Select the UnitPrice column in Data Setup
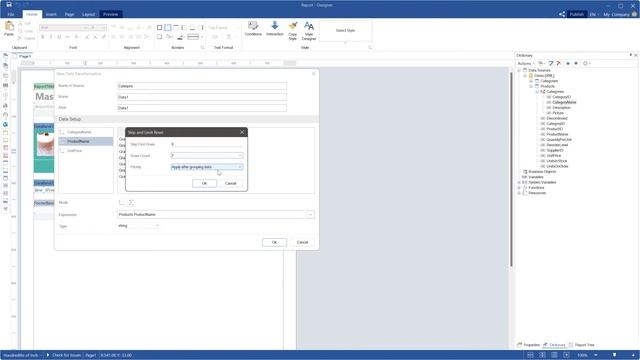Screen dimensions: 640x360 click(x=86, y=151)
